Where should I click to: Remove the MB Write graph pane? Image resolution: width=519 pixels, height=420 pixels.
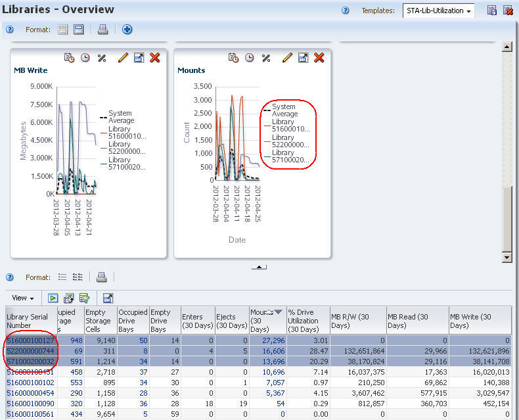tap(155, 58)
